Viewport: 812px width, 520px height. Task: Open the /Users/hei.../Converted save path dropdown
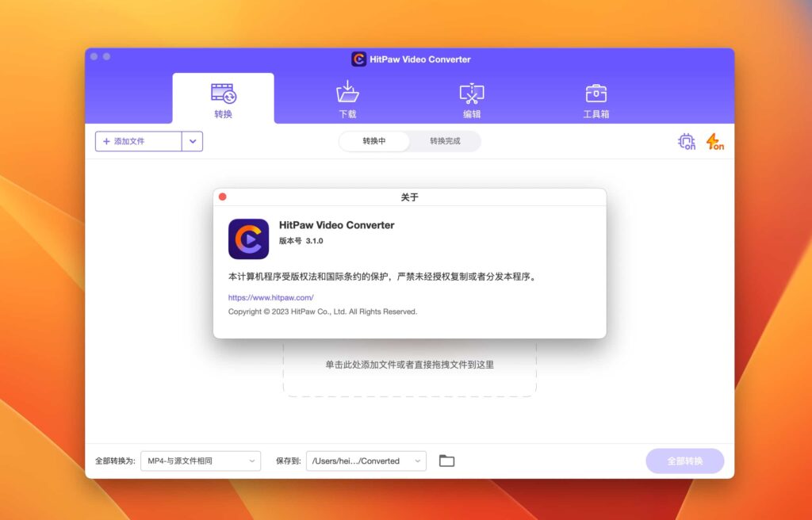(366, 460)
